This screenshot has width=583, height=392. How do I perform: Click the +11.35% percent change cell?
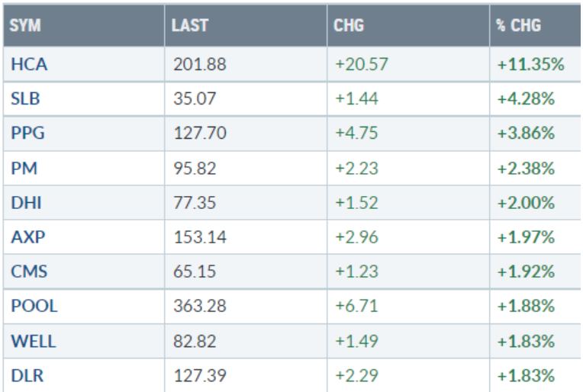tap(530, 65)
